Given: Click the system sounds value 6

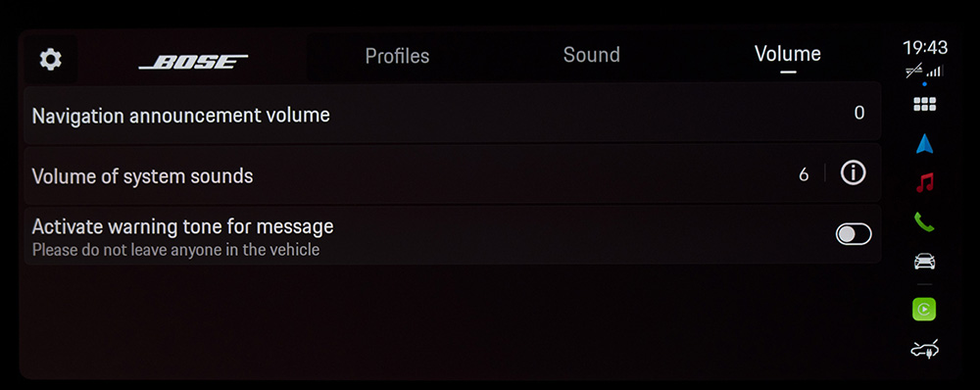Looking at the screenshot, I should [x=804, y=175].
